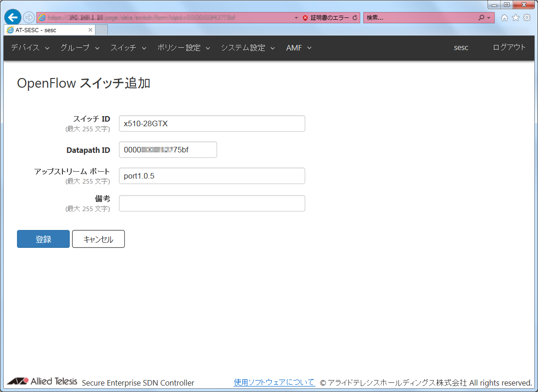This screenshot has width=538, height=392.
Task: Open the システム設定 menu
Action: point(248,48)
